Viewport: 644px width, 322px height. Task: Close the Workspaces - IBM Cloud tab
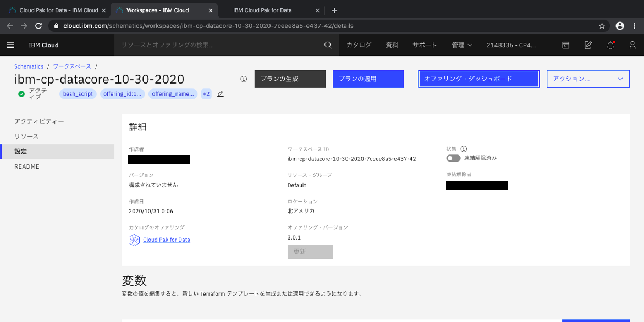pos(210,10)
